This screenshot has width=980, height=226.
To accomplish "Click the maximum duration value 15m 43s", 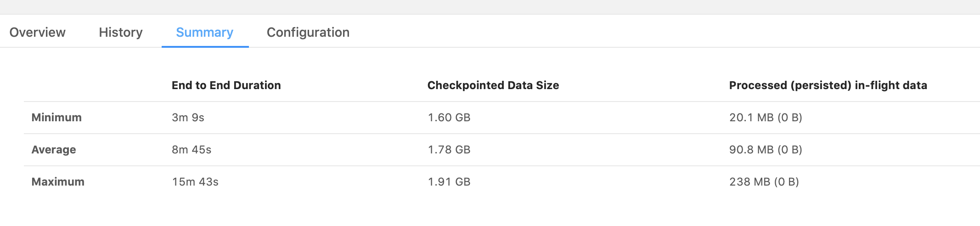I will tap(195, 182).
